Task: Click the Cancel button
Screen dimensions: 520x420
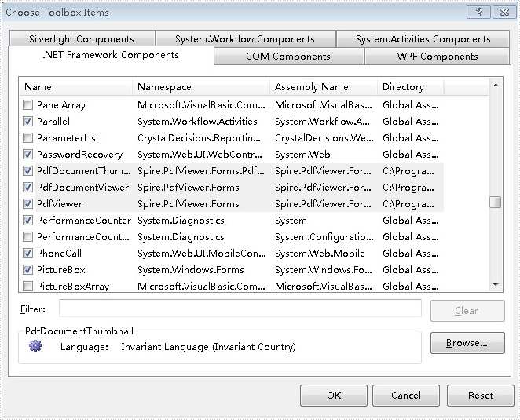Action: pos(406,395)
